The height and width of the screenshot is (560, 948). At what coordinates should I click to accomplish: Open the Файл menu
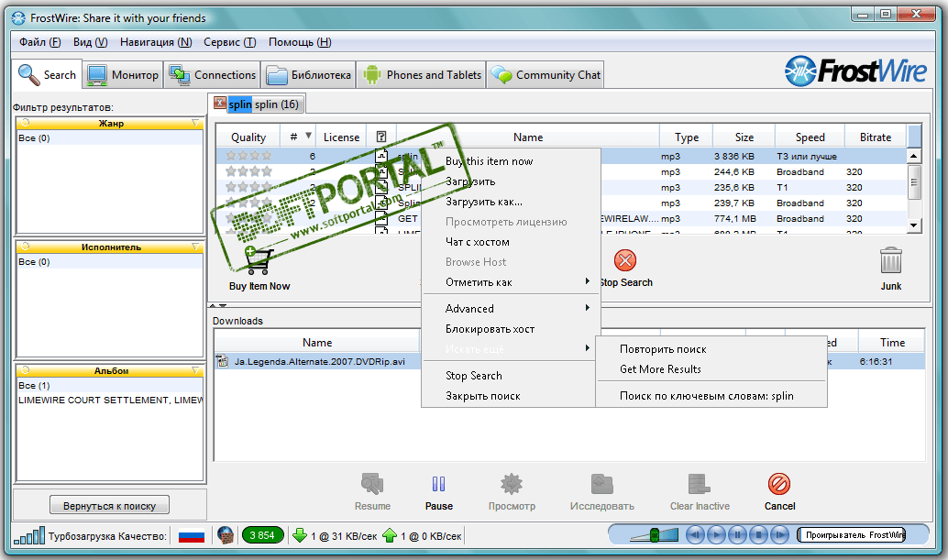(x=40, y=42)
